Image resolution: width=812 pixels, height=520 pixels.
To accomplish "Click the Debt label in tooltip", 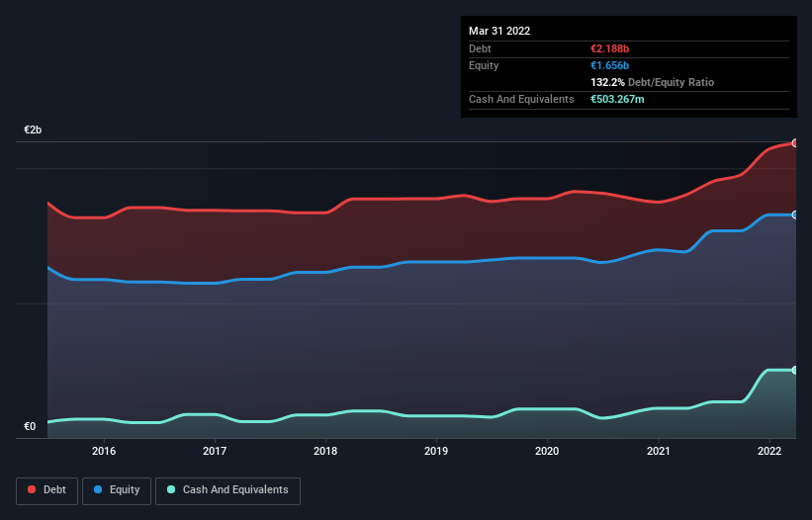I will pyautogui.click(x=480, y=48).
